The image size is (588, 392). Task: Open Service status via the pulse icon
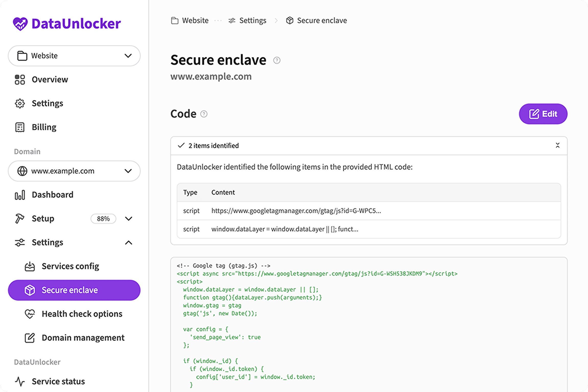point(19,381)
